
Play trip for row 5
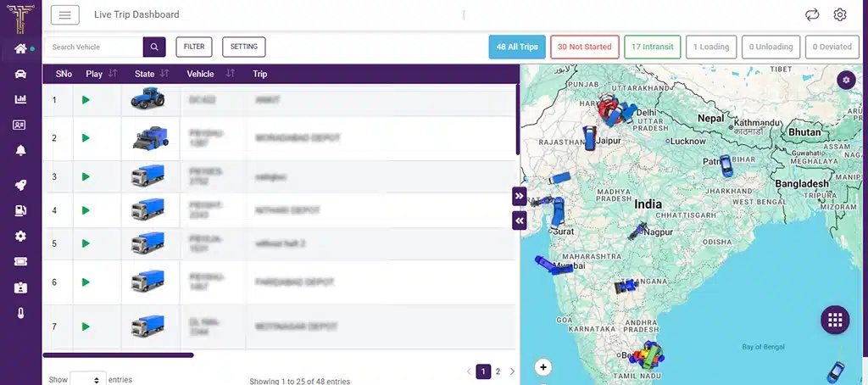pos(86,243)
